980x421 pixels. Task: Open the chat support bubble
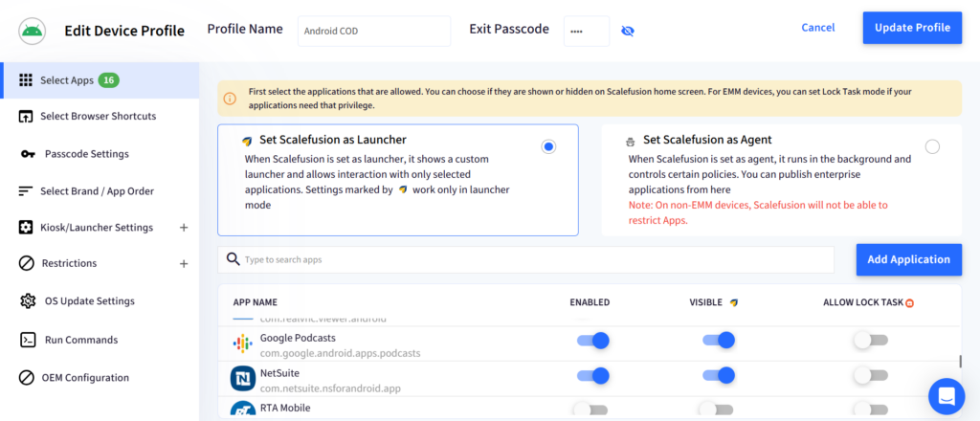(x=947, y=396)
